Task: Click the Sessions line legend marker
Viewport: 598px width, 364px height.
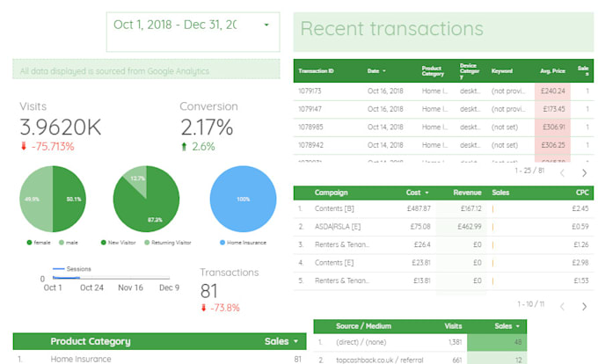Action: [x=58, y=269]
